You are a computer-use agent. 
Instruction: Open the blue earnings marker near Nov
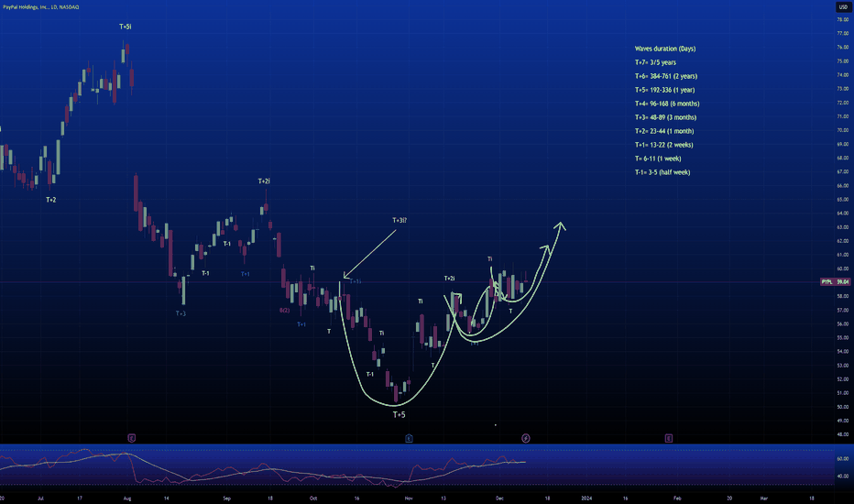[x=409, y=438]
